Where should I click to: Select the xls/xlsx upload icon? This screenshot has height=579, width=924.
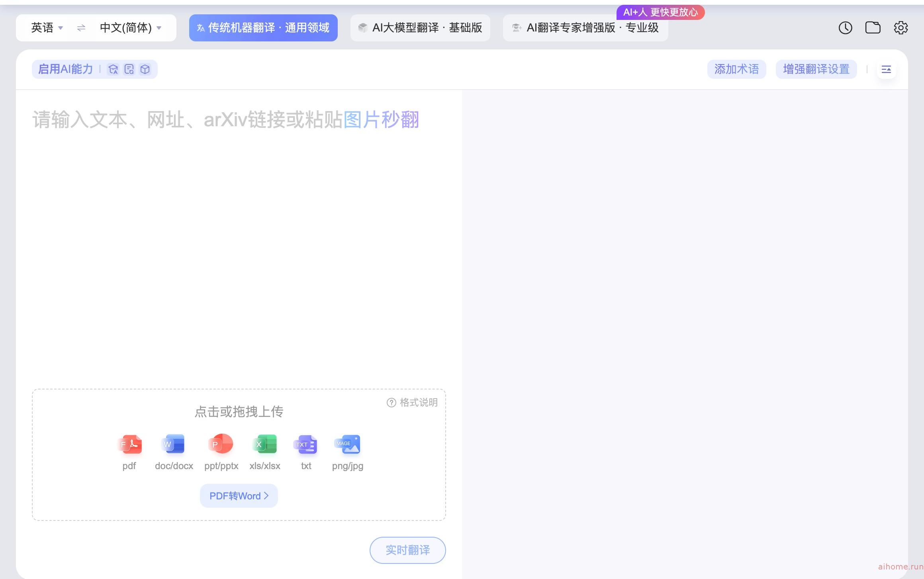265,444
